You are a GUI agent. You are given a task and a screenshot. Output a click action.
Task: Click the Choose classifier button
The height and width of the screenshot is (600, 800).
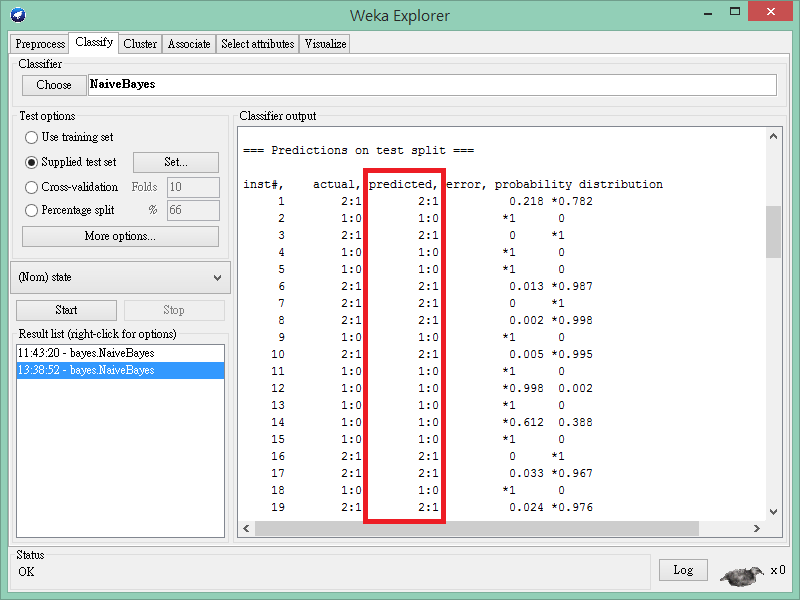coord(54,85)
